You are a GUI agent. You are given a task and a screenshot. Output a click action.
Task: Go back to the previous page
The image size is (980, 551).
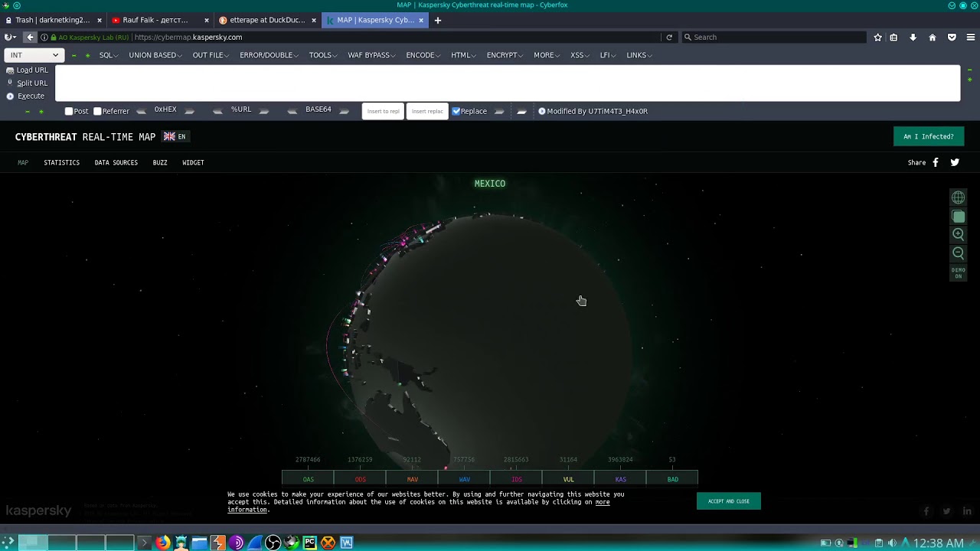click(x=30, y=37)
